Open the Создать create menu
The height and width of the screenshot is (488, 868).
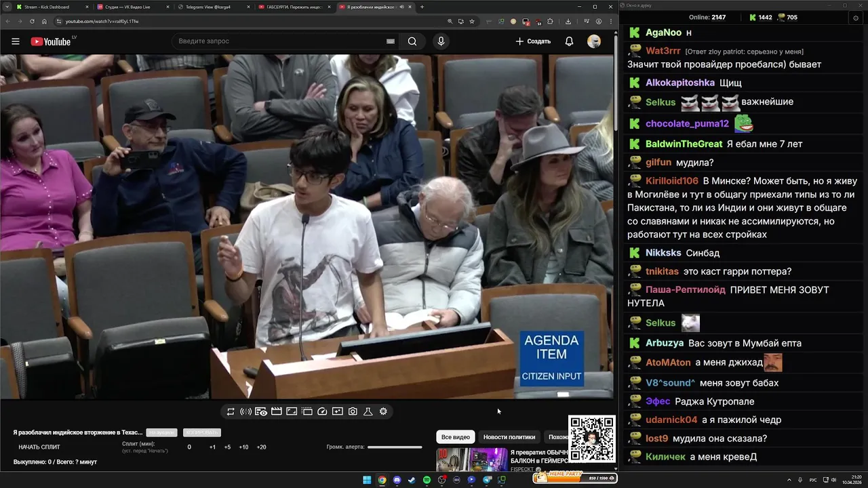[x=533, y=41]
